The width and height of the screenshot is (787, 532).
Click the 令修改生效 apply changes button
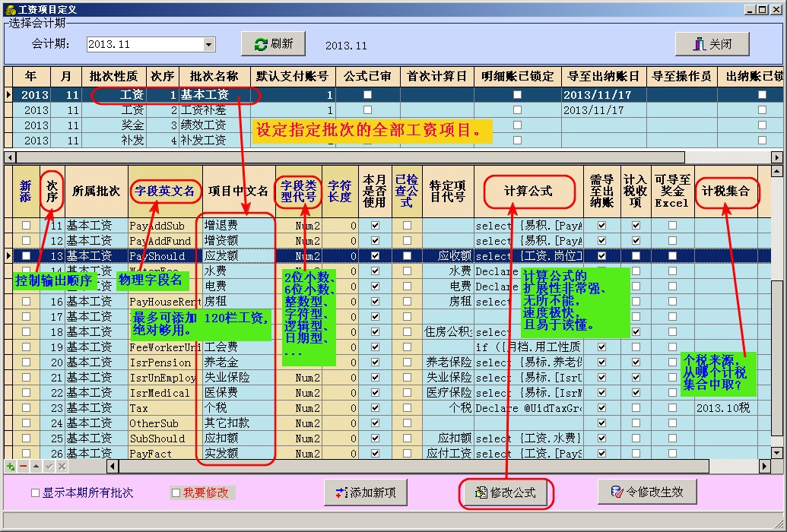pos(647,492)
